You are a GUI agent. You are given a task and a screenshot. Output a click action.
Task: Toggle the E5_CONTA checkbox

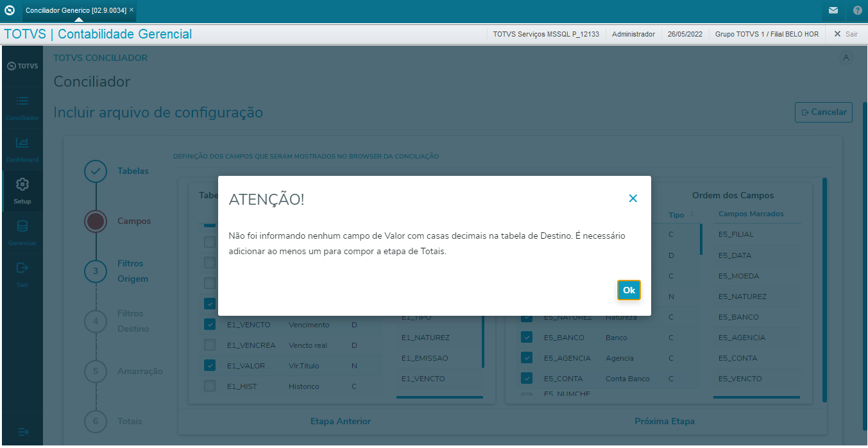tap(527, 378)
